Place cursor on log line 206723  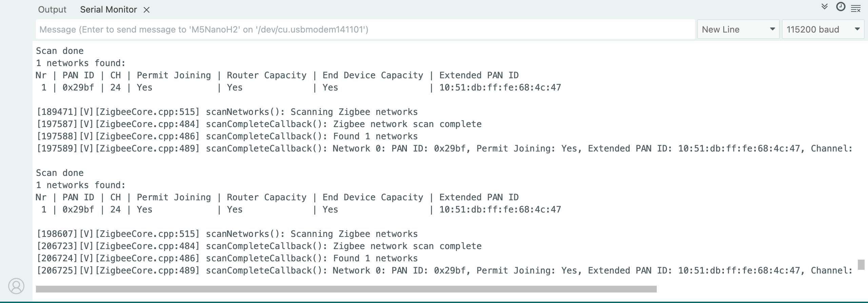pyautogui.click(x=259, y=246)
